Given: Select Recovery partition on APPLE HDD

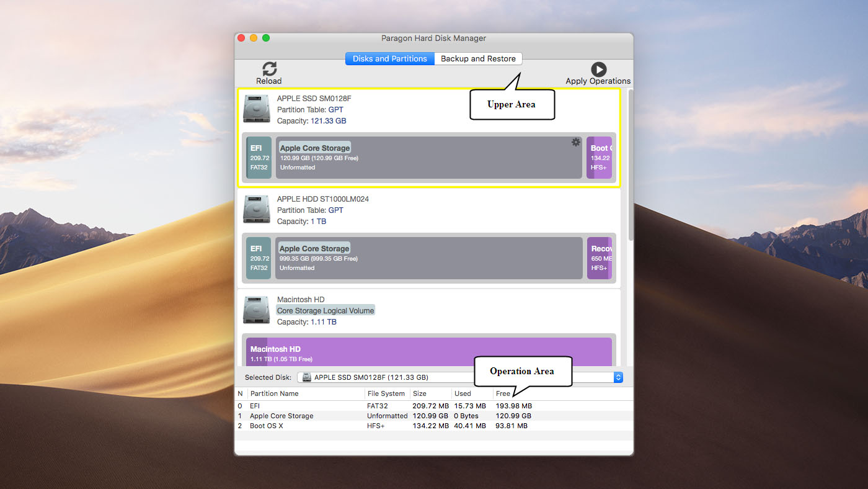Looking at the screenshot, I should coord(600,258).
